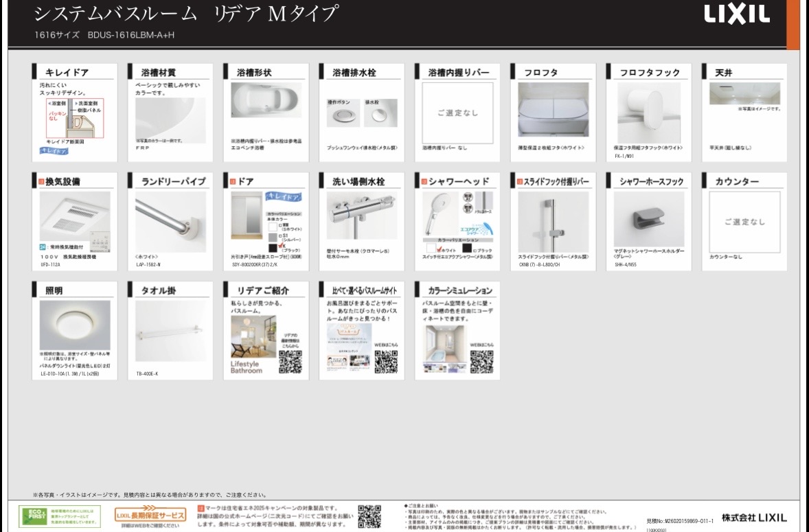The width and height of the screenshot is (809, 532).
Task: Open the LIXIL長期保証サービス banner
Action: click(150, 516)
